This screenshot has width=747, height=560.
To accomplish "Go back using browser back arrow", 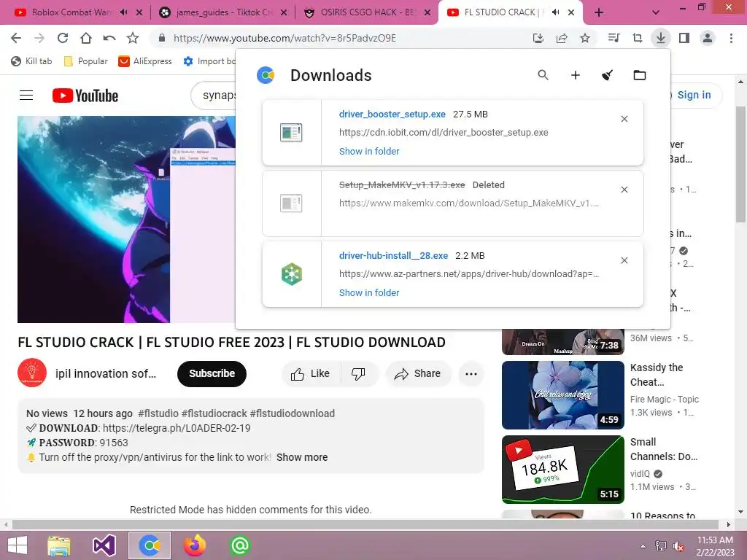I will tap(16, 38).
